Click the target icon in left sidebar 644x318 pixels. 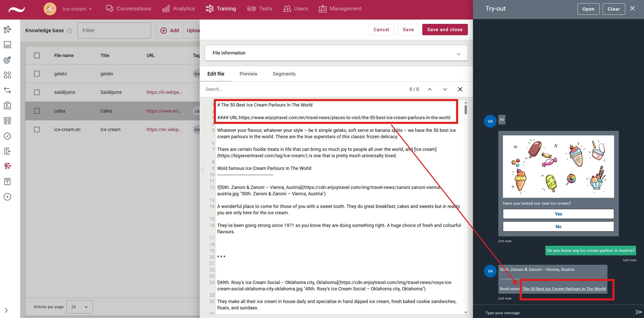(x=7, y=60)
